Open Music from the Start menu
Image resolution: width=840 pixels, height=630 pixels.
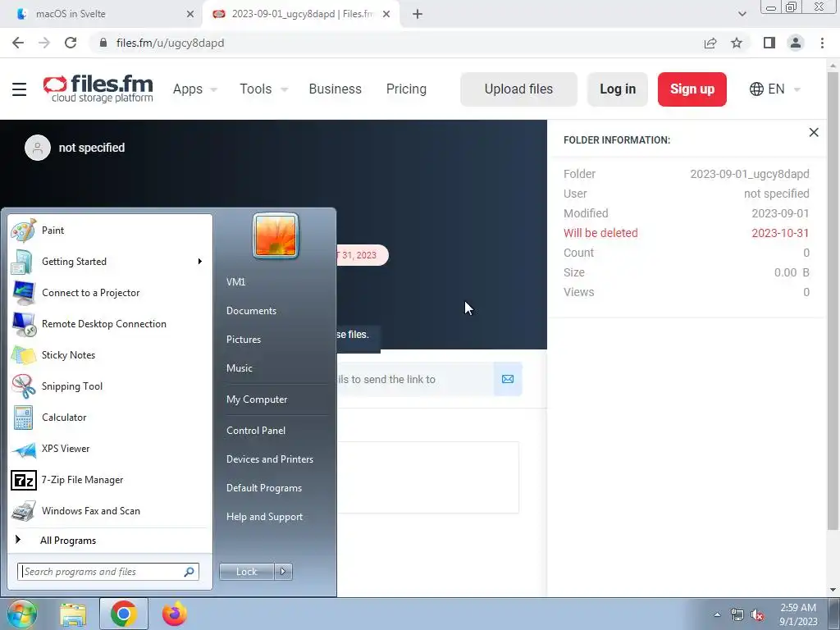[239, 368]
